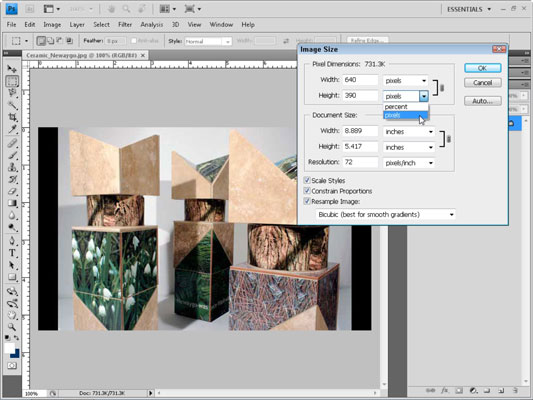Open the Analysis menu
The height and width of the screenshot is (400, 533).
coord(152,24)
